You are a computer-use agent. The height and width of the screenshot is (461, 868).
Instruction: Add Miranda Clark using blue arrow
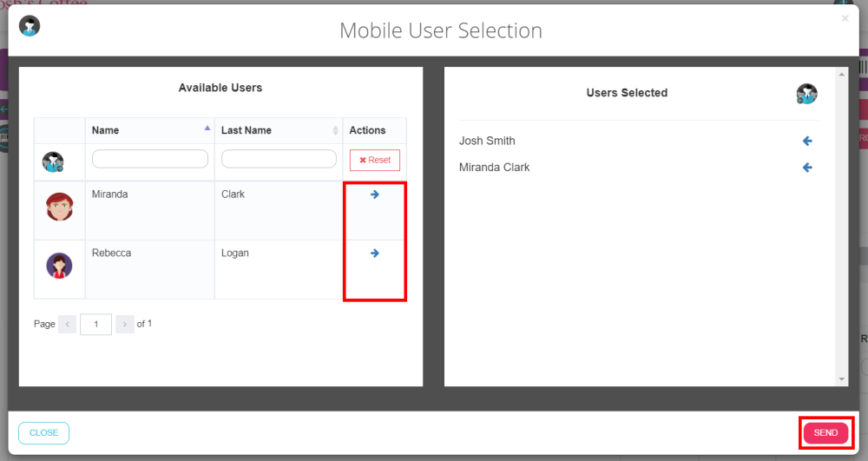375,194
